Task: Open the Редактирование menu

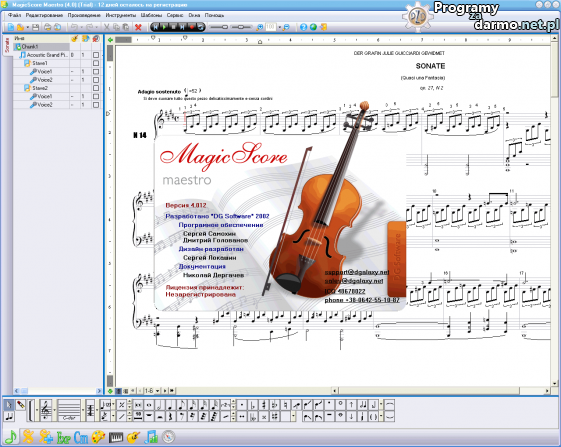Action: (44, 15)
